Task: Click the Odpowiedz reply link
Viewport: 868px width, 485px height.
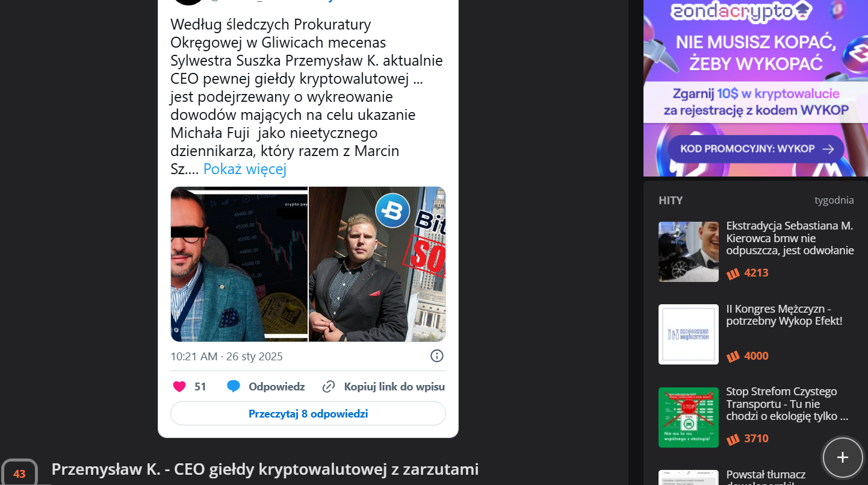Action: point(277,387)
